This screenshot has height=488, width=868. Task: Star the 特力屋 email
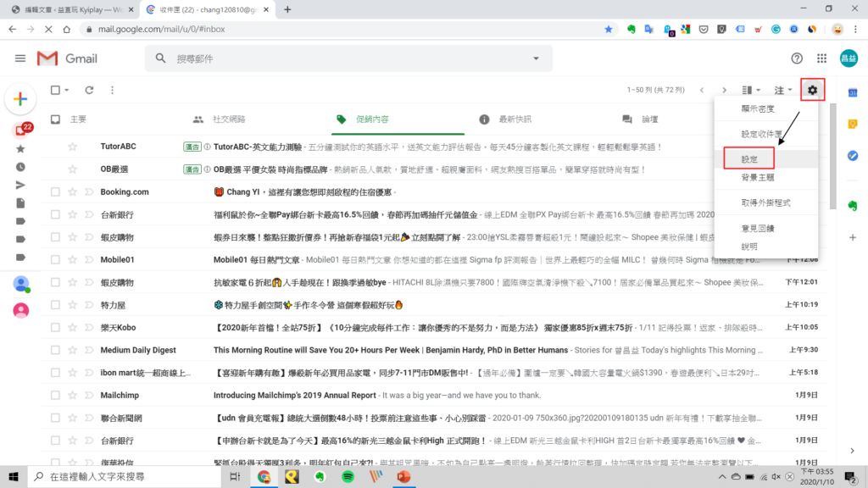click(x=73, y=305)
